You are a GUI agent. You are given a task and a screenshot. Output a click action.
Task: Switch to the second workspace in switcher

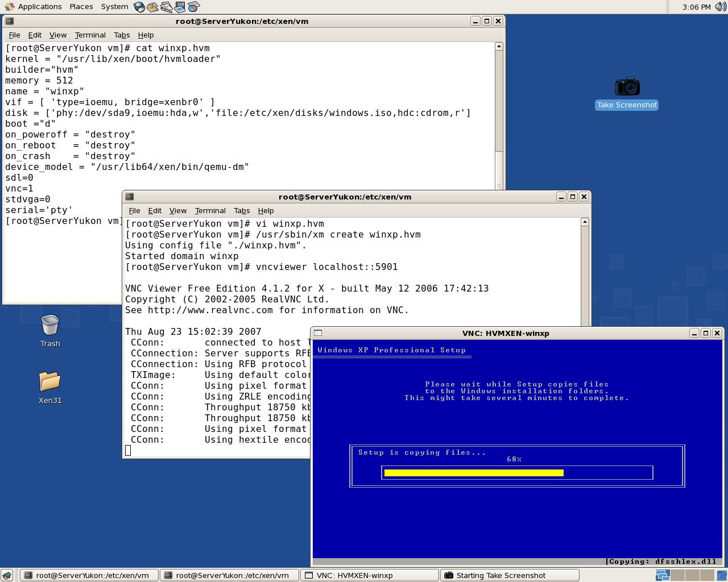[677, 575]
